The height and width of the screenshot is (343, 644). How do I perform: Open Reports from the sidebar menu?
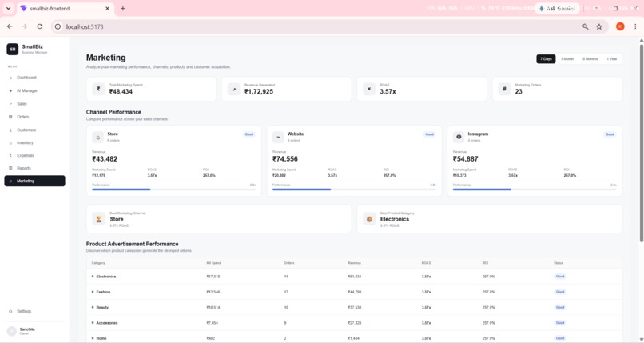pos(34,169)
